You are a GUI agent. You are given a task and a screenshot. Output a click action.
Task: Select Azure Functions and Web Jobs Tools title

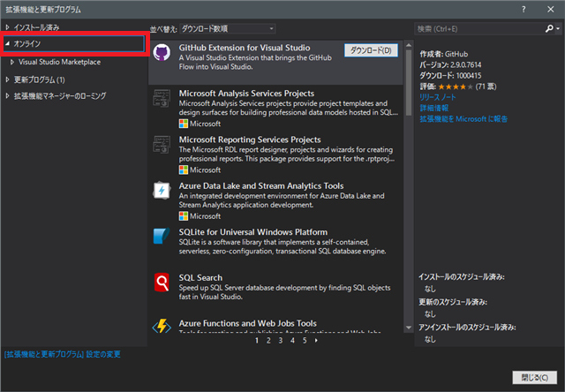[x=248, y=323]
